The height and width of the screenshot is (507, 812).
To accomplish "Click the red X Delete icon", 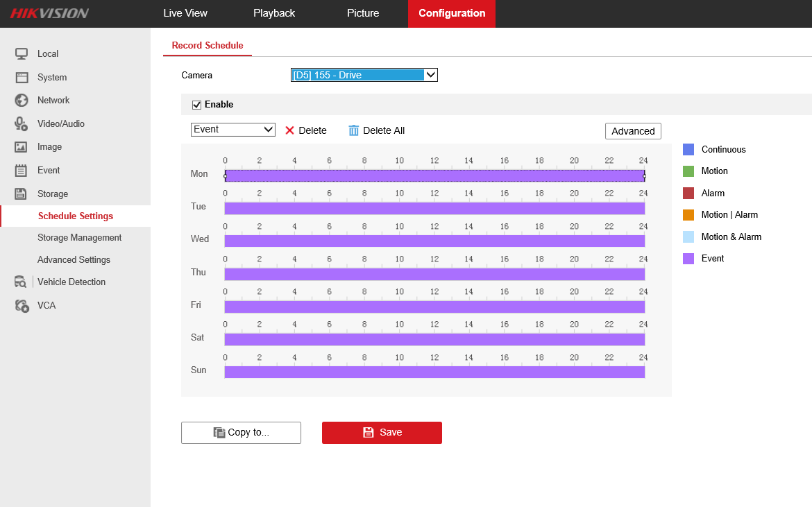I will (x=289, y=130).
